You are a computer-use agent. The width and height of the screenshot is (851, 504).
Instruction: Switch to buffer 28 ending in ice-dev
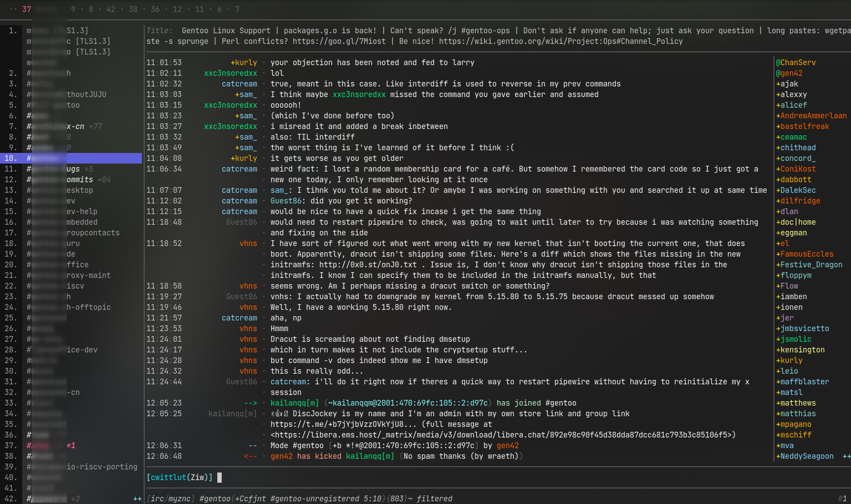point(71,350)
